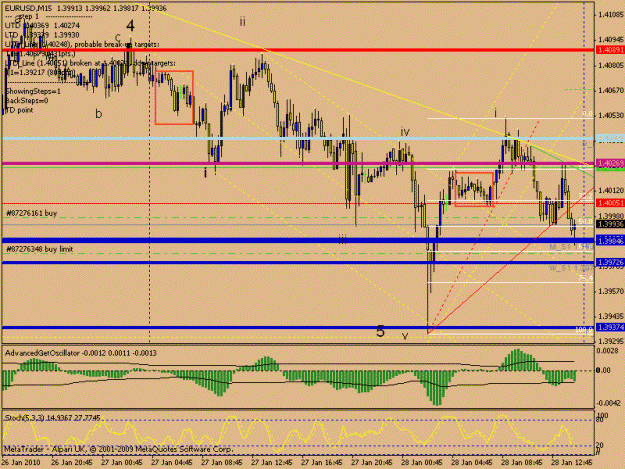The height and width of the screenshot is (469, 625).
Task: Click the blue 1.39726 price tag
Action: click(610, 263)
